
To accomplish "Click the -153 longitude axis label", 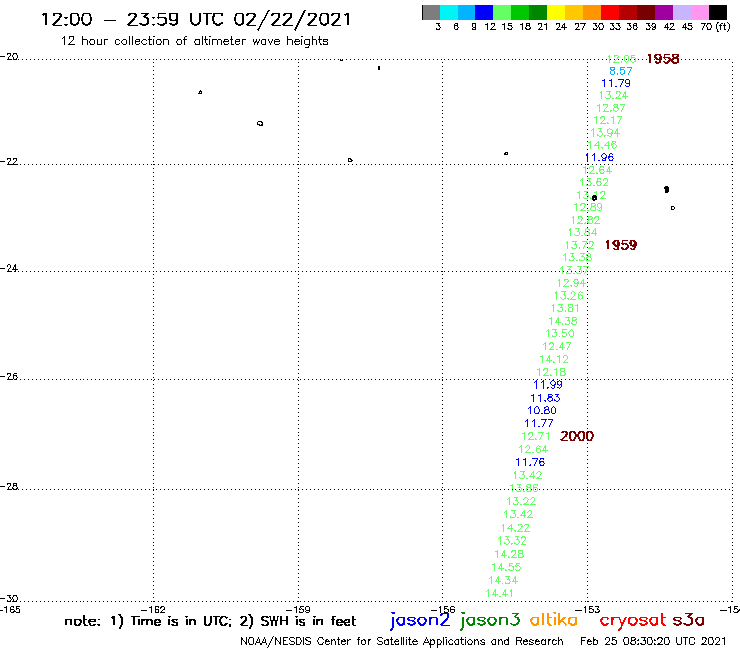I will [x=588, y=610].
